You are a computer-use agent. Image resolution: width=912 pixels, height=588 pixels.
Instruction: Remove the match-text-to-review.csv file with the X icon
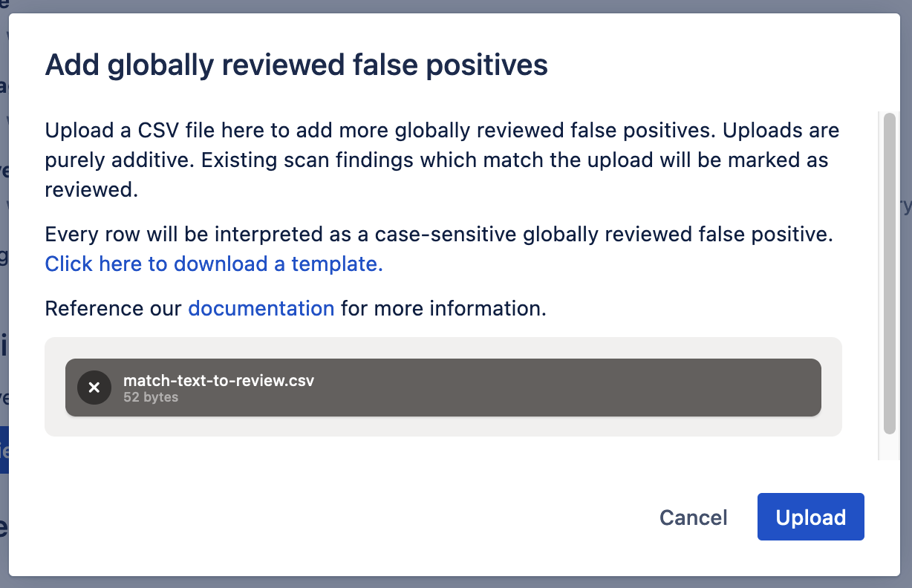pyautogui.click(x=94, y=388)
